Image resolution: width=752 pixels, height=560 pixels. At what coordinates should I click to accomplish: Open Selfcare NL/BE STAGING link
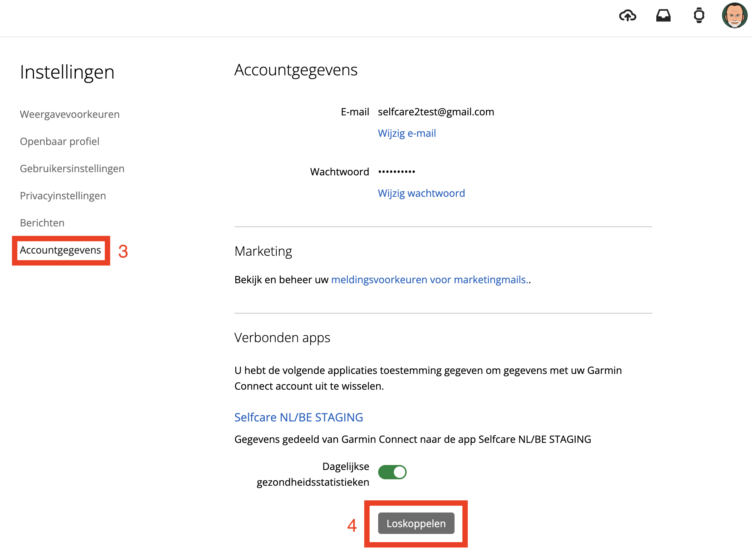coord(299,417)
